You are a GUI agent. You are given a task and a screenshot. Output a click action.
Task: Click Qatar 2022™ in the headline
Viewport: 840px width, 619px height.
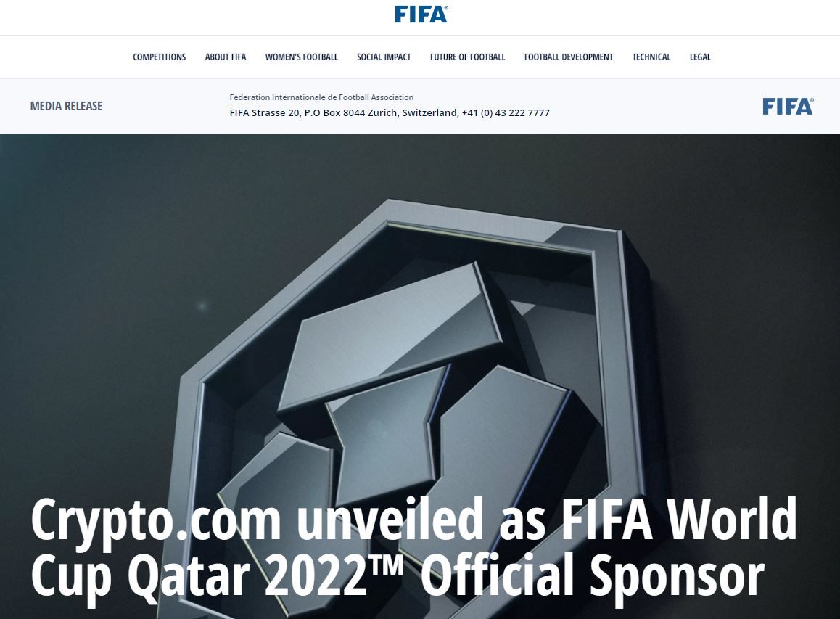[265, 575]
